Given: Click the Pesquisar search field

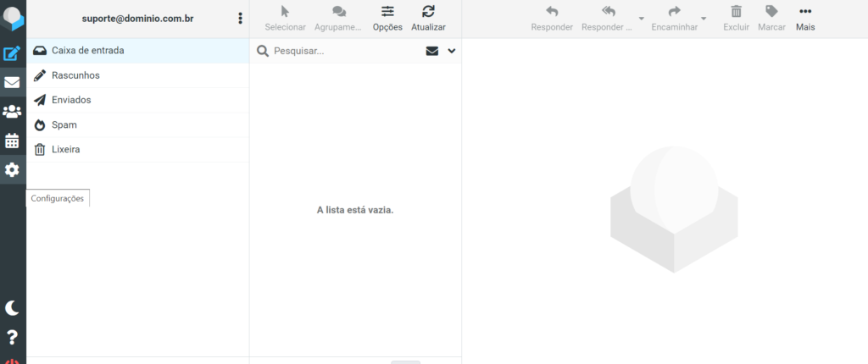Looking at the screenshot, I should pyautogui.click(x=343, y=51).
